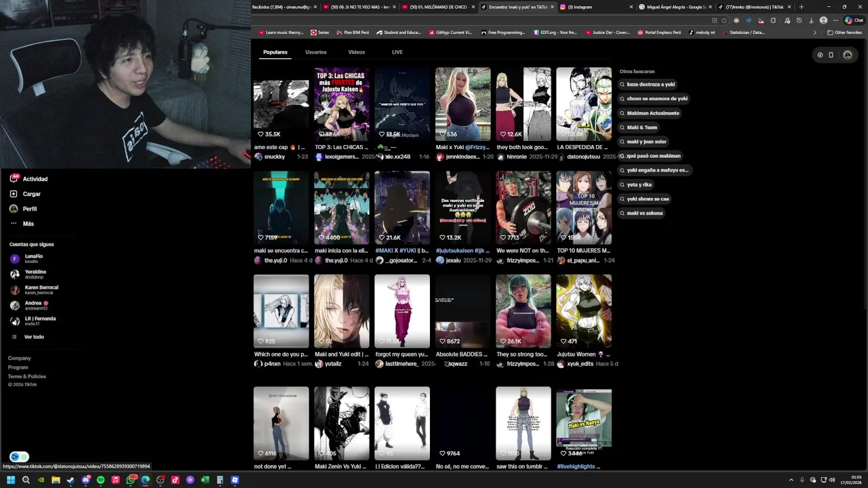Open Spotify from the taskbar
Viewport: 868px width, 488px height.
[x=100, y=480]
